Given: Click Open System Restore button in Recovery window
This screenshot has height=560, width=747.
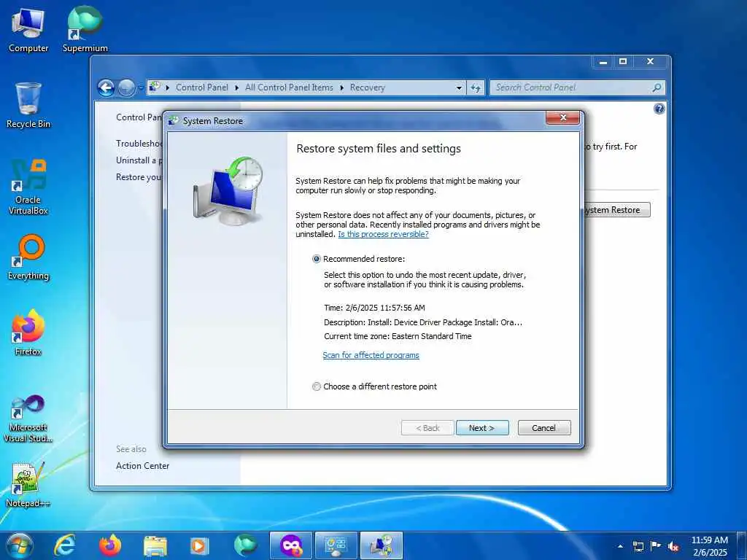Looking at the screenshot, I should click(617, 210).
